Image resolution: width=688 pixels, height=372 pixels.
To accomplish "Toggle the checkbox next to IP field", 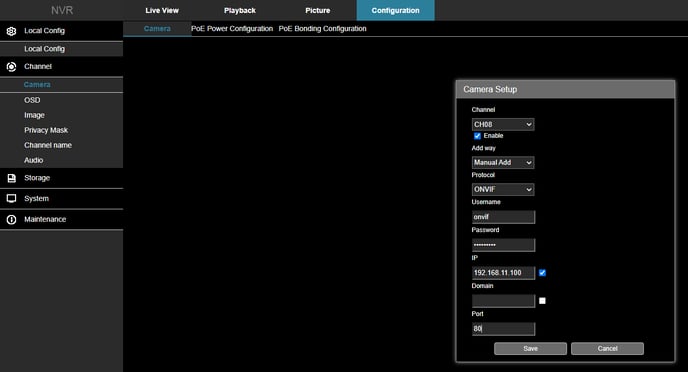I will point(542,273).
